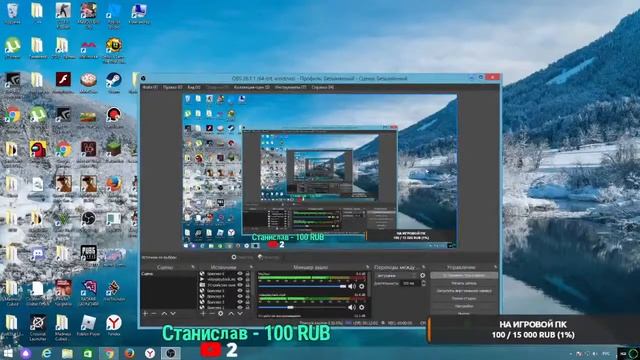Move source down in Источники panel
640x360 pixels.
coord(240,313)
